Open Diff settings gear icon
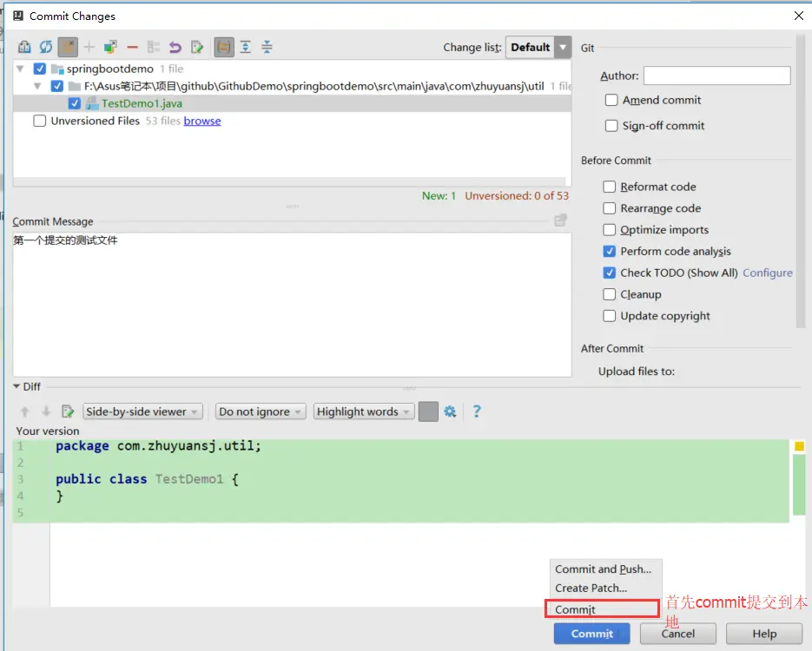Screen dimensions: 812x651 coord(450,411)
